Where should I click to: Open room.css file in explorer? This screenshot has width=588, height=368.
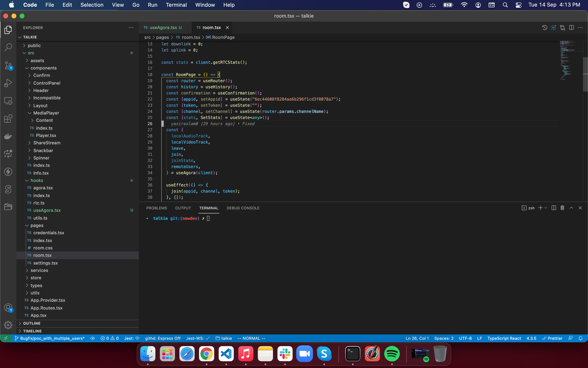(x=78, y=248)
